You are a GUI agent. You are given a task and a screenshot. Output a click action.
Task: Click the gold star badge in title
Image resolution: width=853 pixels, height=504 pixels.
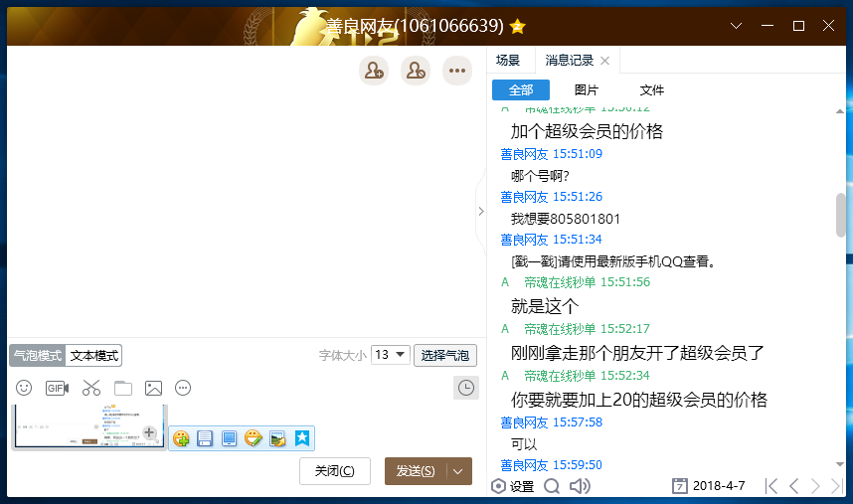tap(518, 26)
